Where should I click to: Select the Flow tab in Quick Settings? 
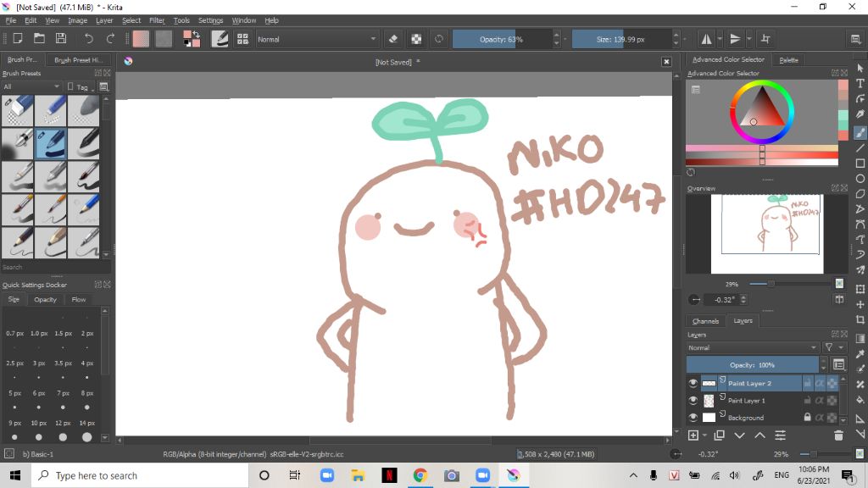(79, 299)
